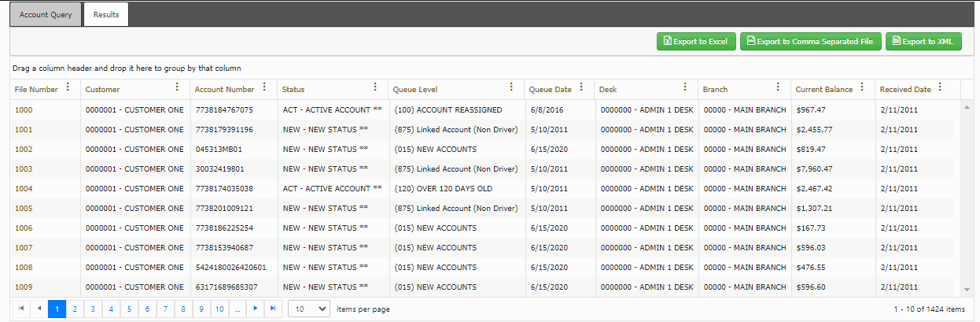
Task: Export results to XML
Action: click(923, 42)
